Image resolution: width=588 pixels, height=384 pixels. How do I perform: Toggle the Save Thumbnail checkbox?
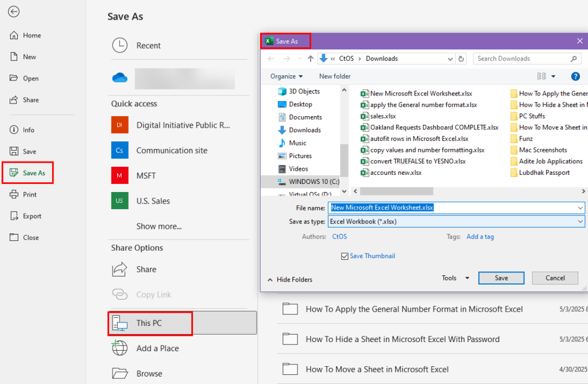[345, 256]
